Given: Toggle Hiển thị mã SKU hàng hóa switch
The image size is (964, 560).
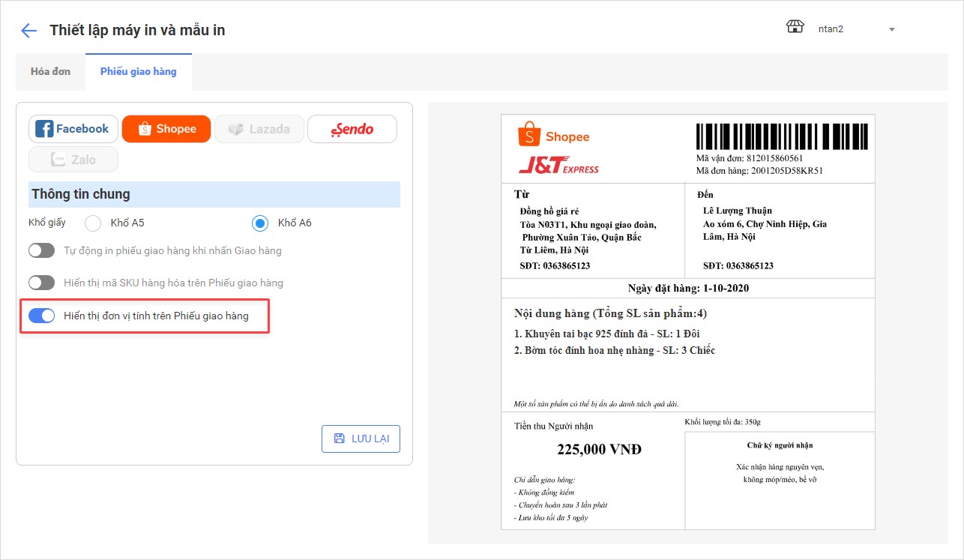Looking at the screenshot, I should tap(42, 283).
